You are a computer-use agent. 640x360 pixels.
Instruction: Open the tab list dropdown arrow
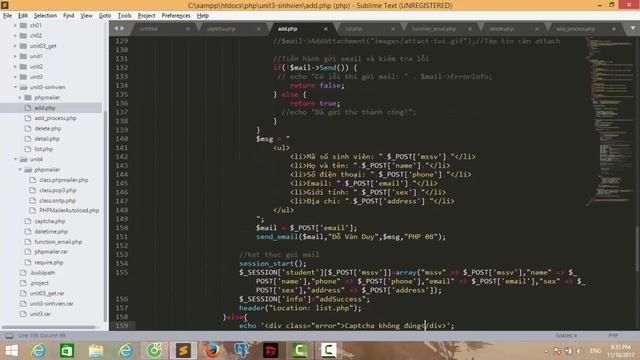point(633,28)
